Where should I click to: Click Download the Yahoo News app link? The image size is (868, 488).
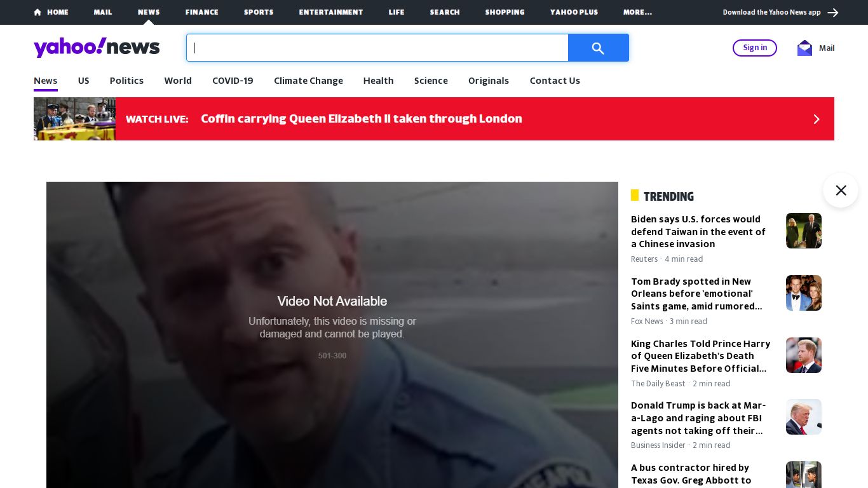pyautogui.click(x=771, y=12)
